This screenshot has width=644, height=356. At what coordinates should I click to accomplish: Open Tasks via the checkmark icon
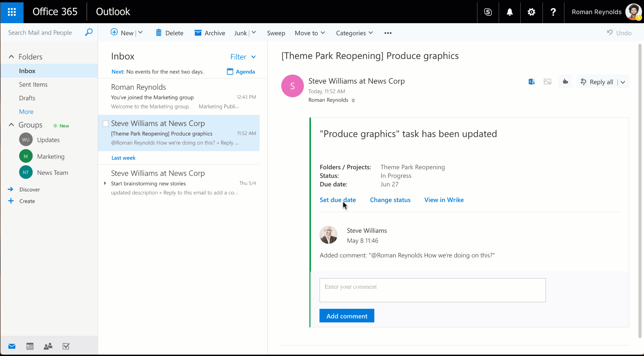coord(66,346)
